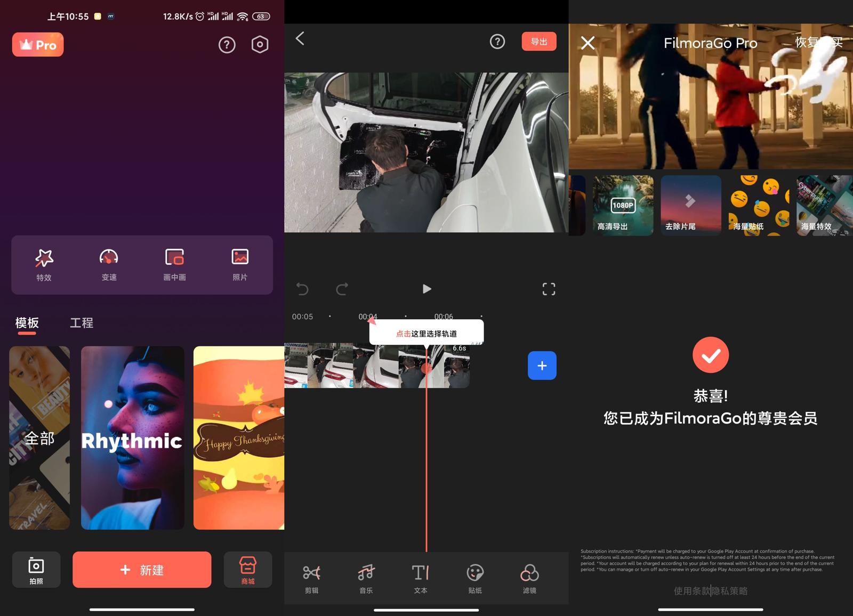Tap the Wi-Fi icon in status bar
Viewport: 853px width, 616px height.
[243, 17]
